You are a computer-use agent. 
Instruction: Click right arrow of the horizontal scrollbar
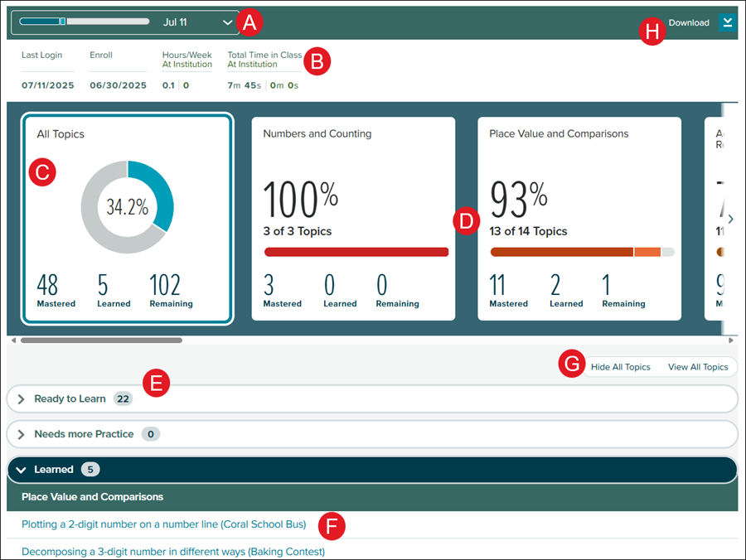click(730, 340)
